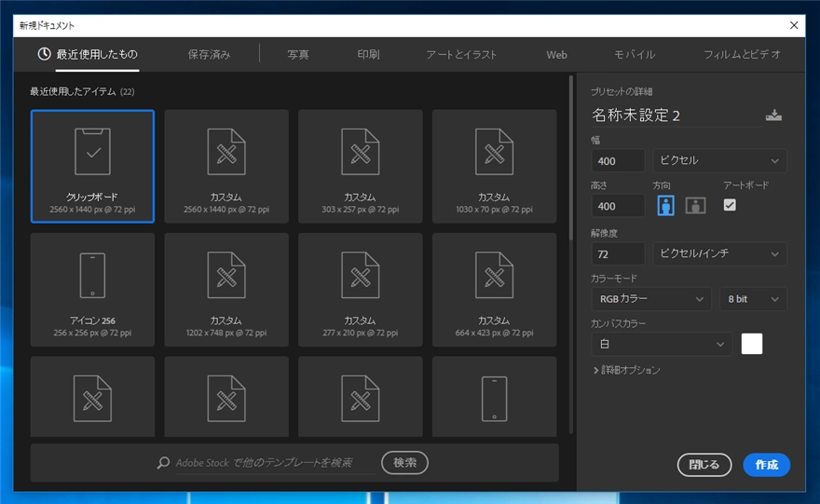Click the 作成 button
The image size is (820, 504).
click(766, 465)
